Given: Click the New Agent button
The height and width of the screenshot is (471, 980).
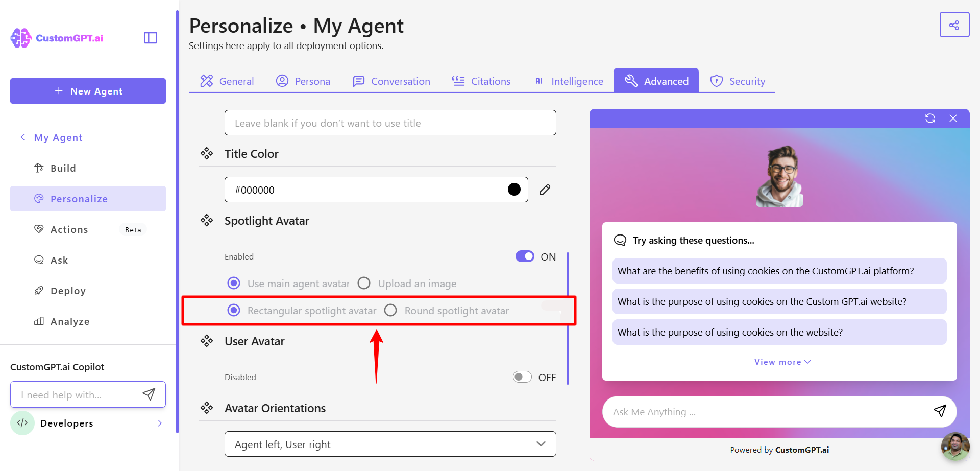Looking at the screenshot, I should tap(88, 91).
